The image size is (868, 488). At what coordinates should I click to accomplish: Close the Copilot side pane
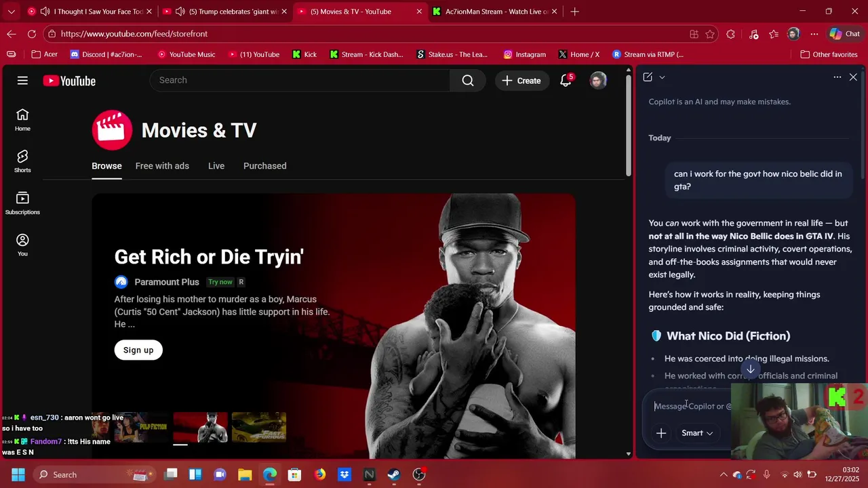tap(853, 77)
